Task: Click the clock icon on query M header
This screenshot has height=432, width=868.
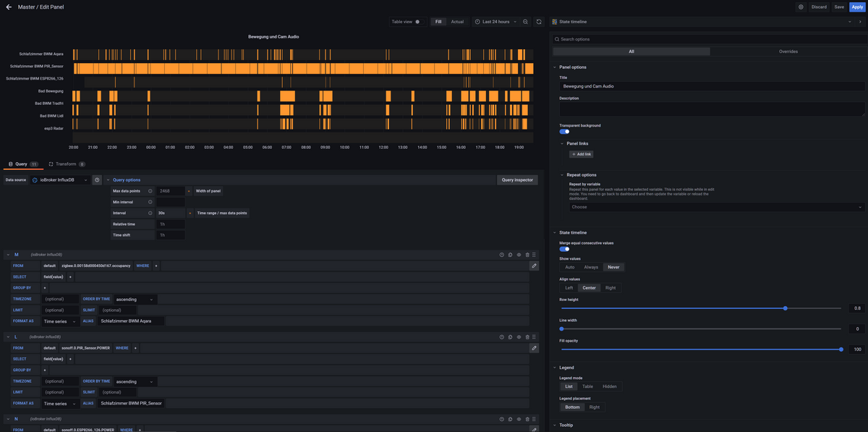Action: 502,255
